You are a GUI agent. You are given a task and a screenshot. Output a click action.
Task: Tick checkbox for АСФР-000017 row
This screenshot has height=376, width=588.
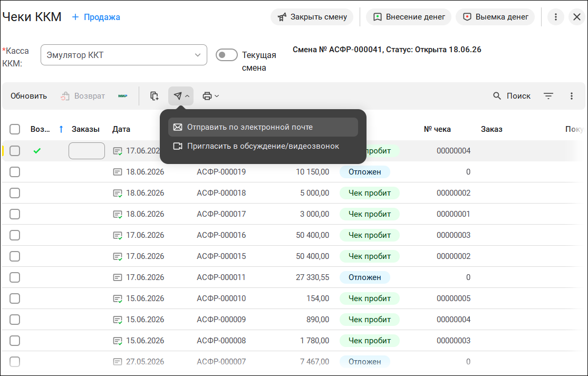(15, 214)
